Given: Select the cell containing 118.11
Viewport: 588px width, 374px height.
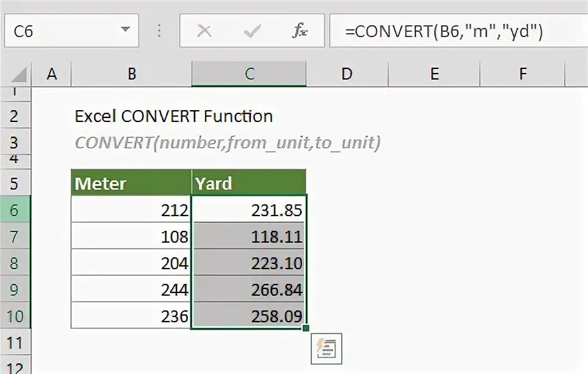Looking at the screenshot, I should (x=249, y=236).
